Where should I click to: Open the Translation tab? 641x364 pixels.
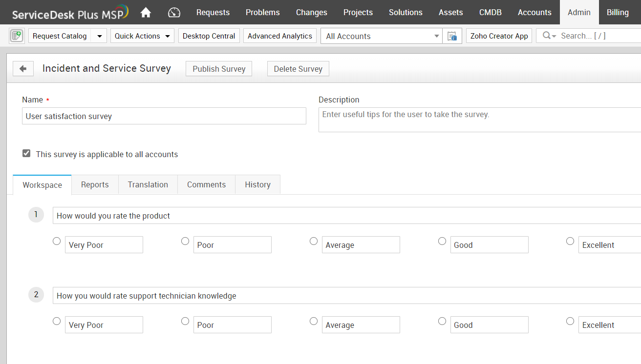pos(148,184)
